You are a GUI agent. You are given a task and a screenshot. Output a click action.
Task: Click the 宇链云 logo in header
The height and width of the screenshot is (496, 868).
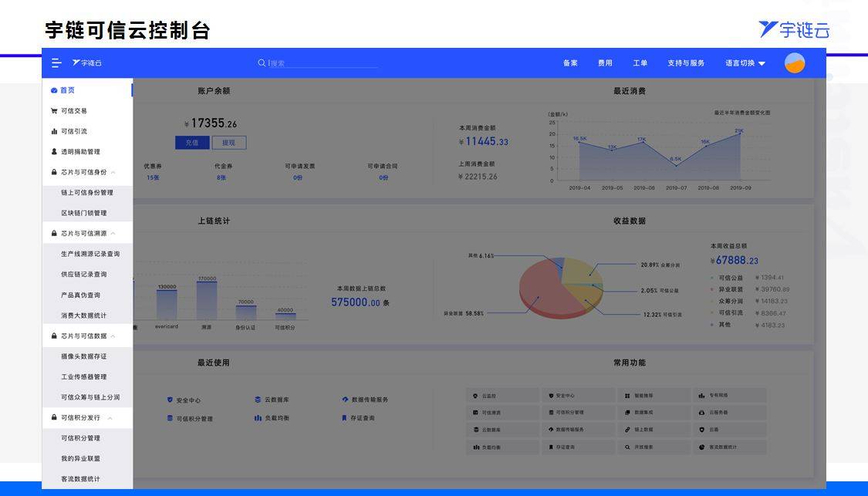tap(87, 63)
